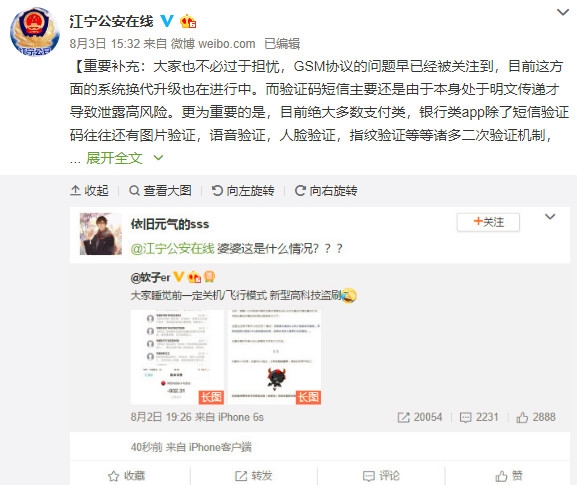Viewport: 577px width, 485px height.
Task: Click the blue verified V badge
Action: (167, 21)
